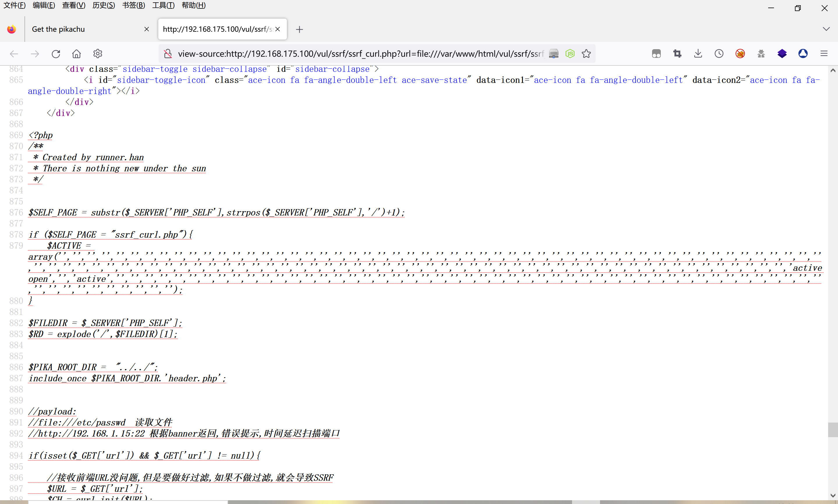838x504 pixels.
Task: Go to the home page
Action: tap(77, 54)
